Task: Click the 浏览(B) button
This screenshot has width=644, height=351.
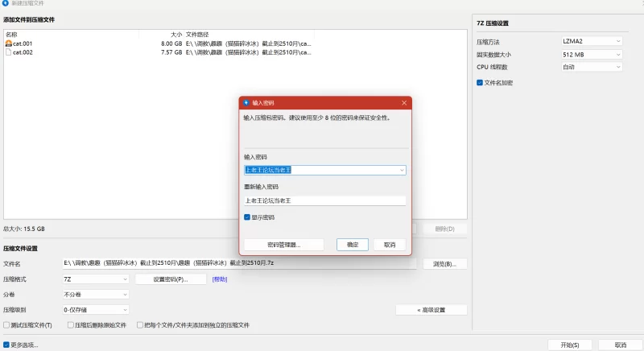Action: [444, 264]
